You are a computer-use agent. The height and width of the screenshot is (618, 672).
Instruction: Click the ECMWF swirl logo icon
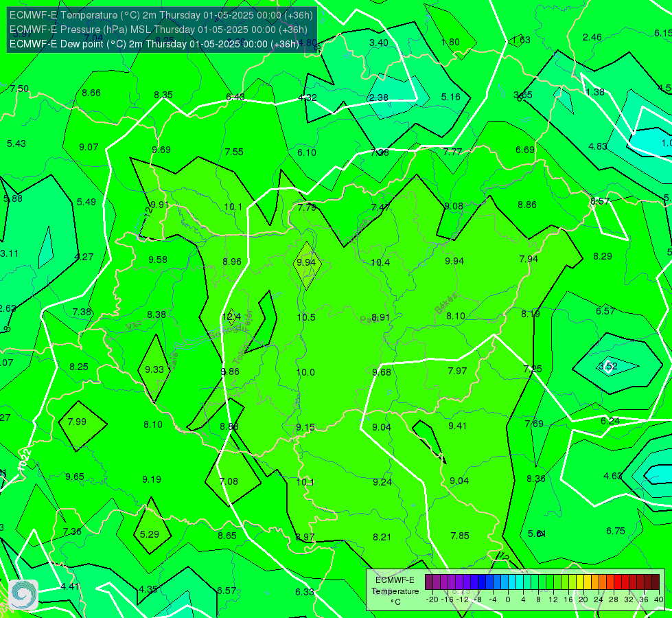23,595
